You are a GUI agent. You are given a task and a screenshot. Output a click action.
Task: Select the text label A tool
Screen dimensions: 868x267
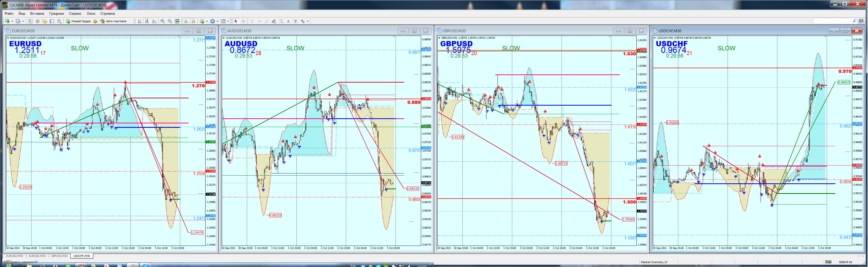[x=288, y=21]
